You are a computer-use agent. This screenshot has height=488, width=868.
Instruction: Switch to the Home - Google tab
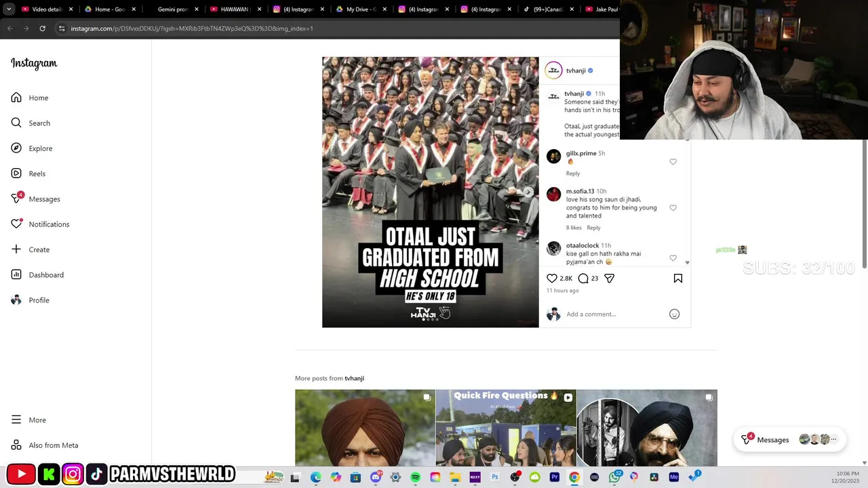106,9
